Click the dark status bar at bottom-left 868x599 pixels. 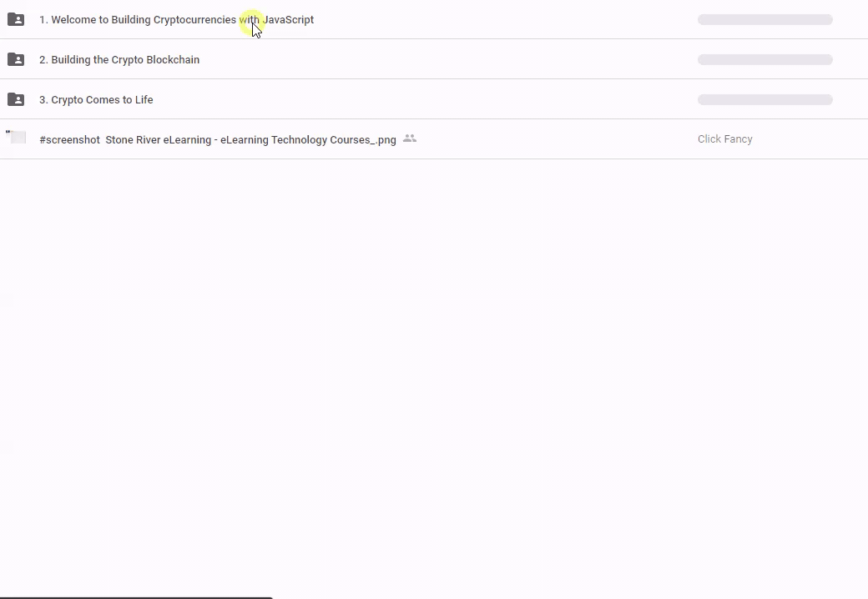[x=136, y=596]
